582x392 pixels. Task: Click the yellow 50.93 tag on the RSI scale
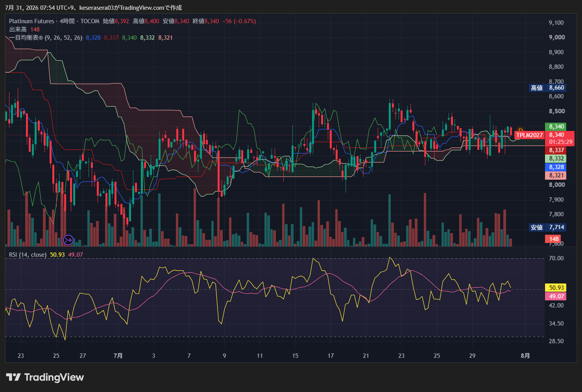557,288
